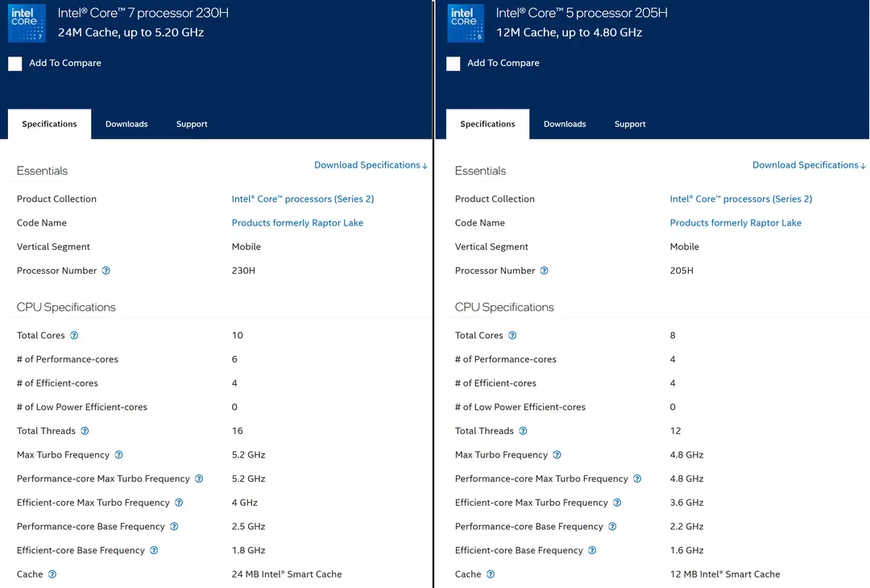Show Efficient-core Max Turbo Frequency help for 205H
870x588 pixels.
617,503
